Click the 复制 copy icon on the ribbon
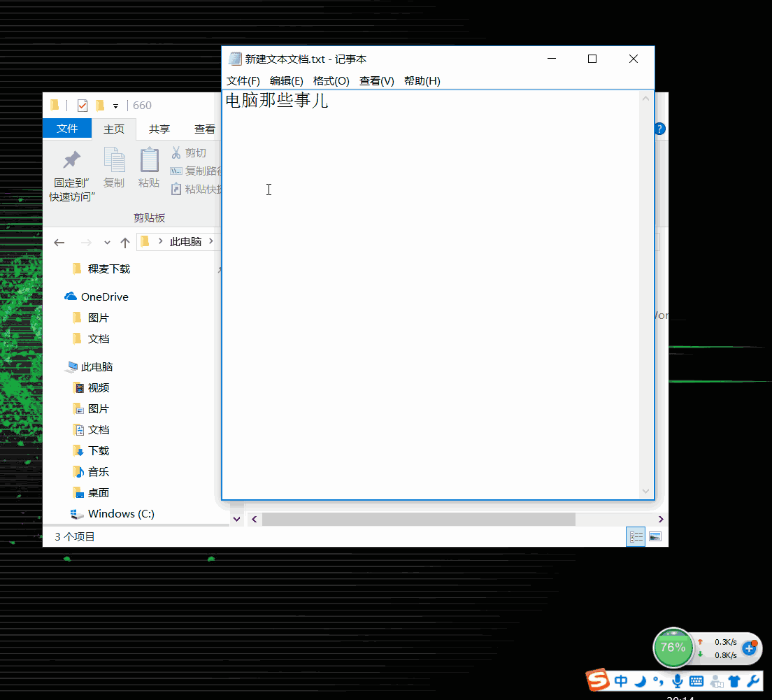This screenshot has height=700, width=772. coord(113,162)
